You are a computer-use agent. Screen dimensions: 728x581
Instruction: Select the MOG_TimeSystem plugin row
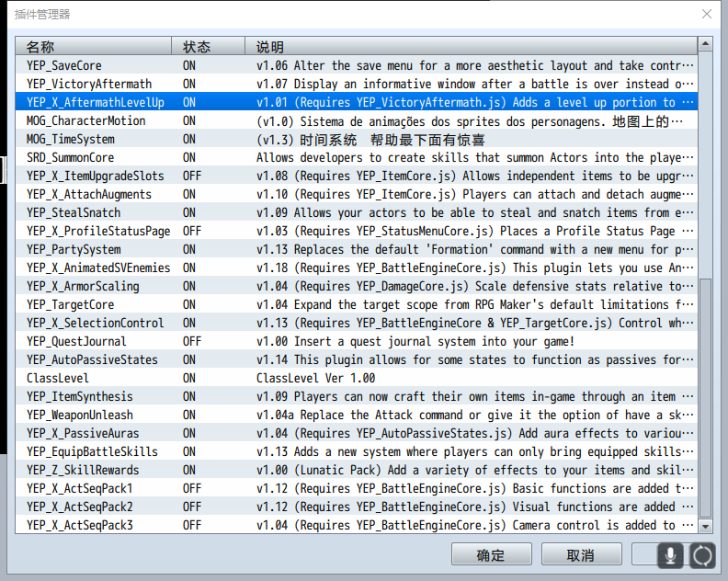click(356, 140)
